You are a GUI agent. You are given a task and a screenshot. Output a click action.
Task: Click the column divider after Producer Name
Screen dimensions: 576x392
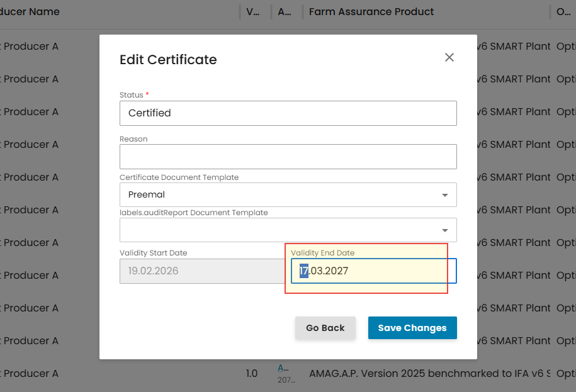coord(240,11)
